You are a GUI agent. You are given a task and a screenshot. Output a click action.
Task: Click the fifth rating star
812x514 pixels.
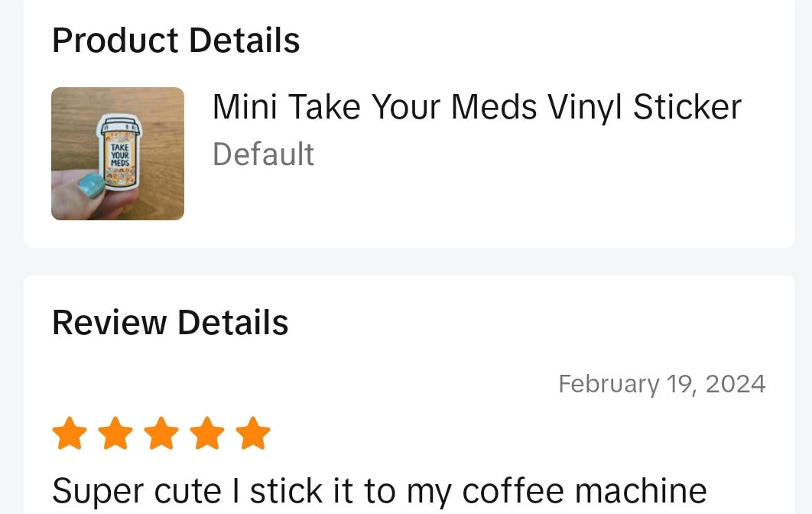coord(253,434)
